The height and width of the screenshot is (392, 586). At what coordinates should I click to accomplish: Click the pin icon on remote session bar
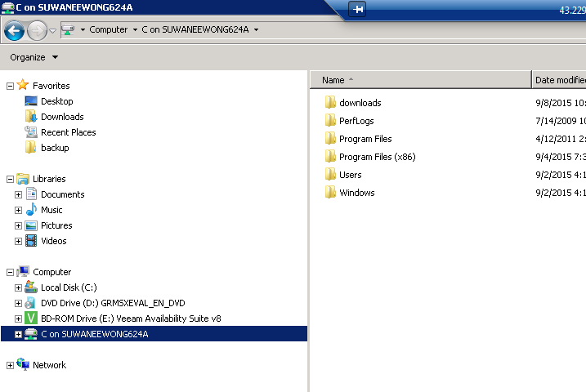coord(357,9)
